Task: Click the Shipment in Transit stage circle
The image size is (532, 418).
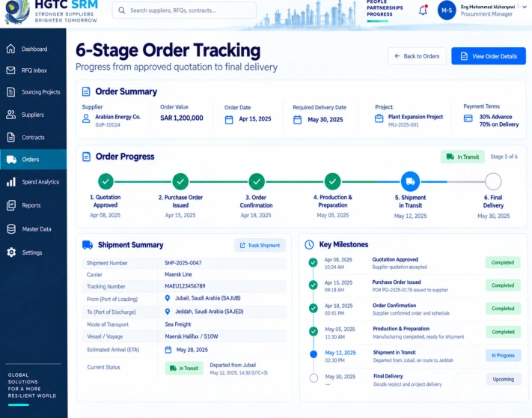Action: [x=410, y=181]
